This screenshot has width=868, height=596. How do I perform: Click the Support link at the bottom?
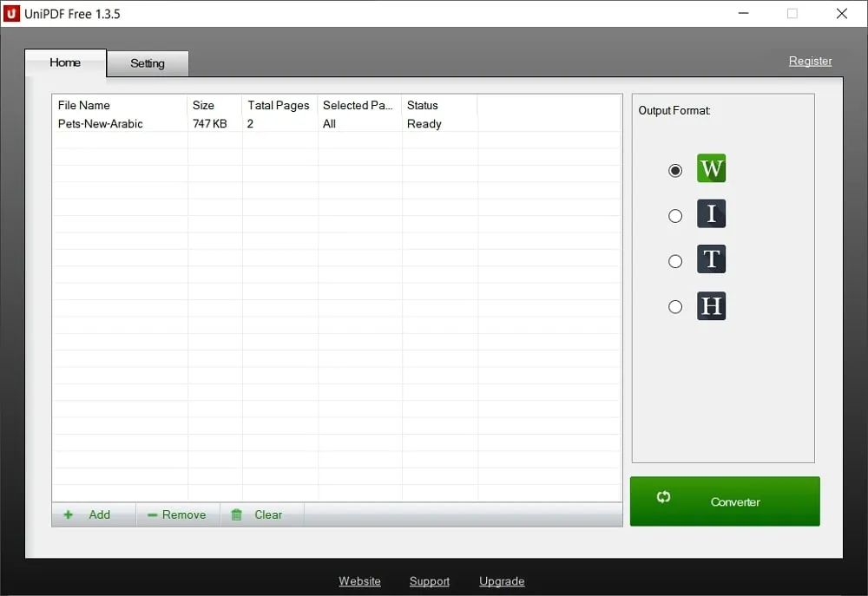pyautogui.click(x=429, y=581)
